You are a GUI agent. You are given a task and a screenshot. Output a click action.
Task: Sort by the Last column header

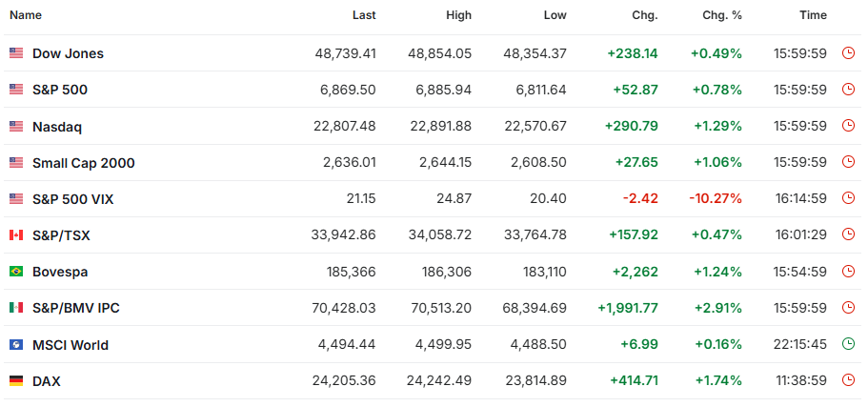click(x=363, y=15)
